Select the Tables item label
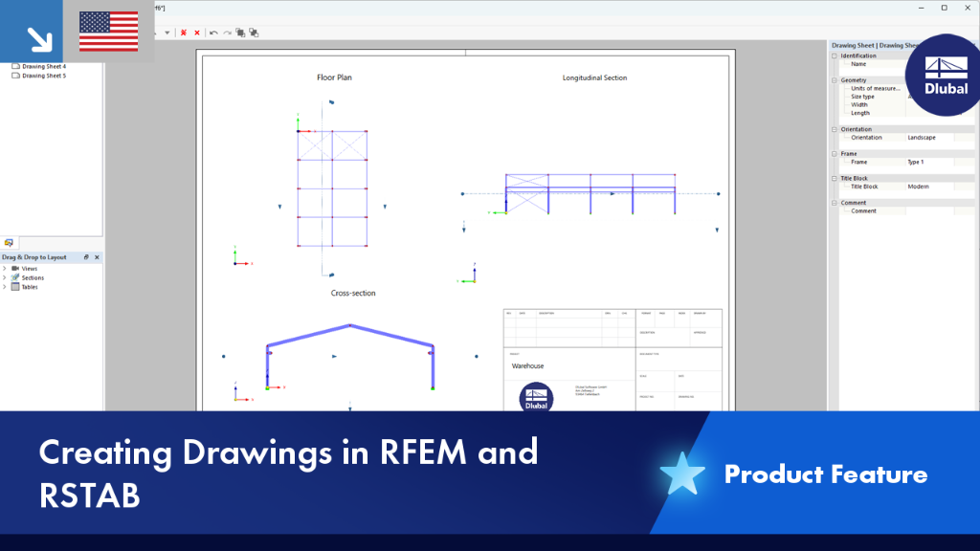The width and height of the screenshot is (980, 551). tap(30, 287)
